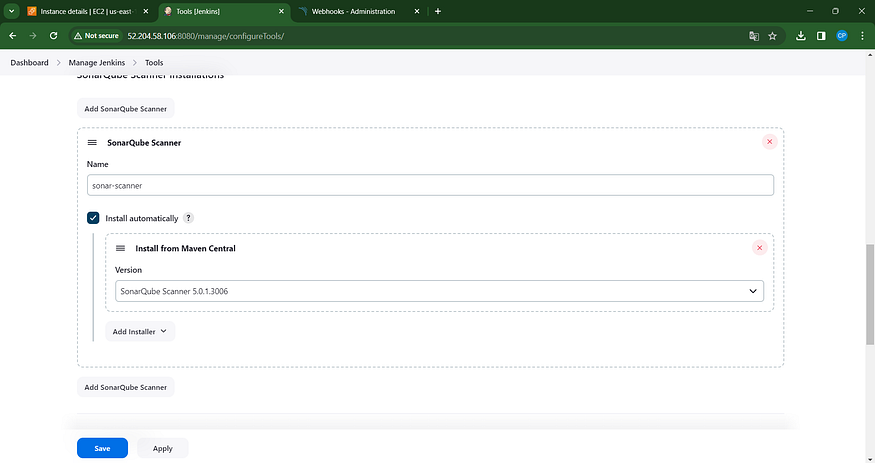This screenshot has height=463, width=875.
Task: Click the translate page icon
Action: pos(754,36)
